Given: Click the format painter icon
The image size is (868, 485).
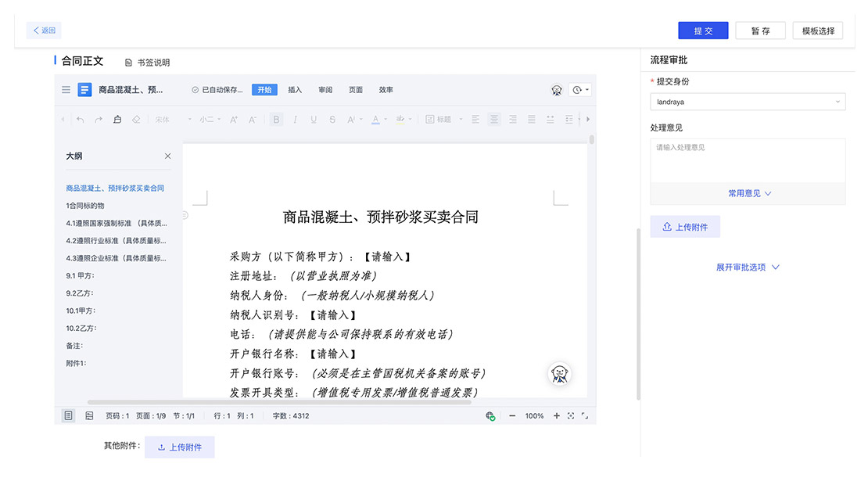Looking at the screenshot, I should click(117, 120).
